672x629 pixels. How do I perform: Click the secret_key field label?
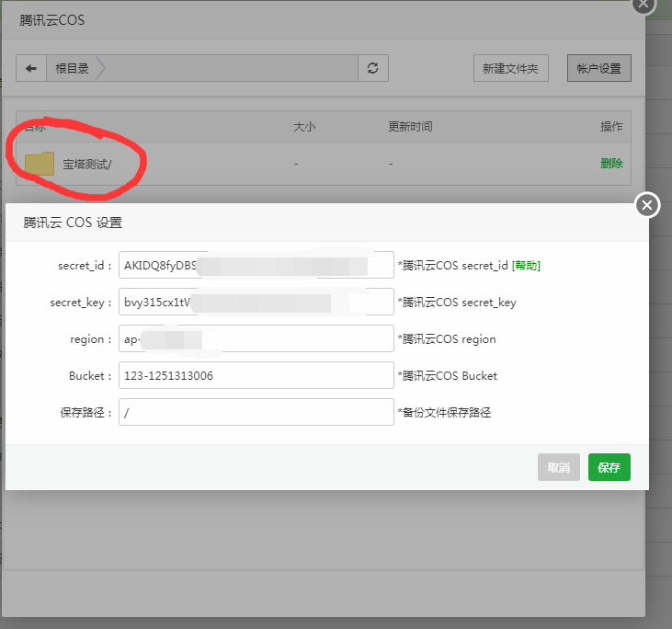pyautogui.click(x=80, y=303)
